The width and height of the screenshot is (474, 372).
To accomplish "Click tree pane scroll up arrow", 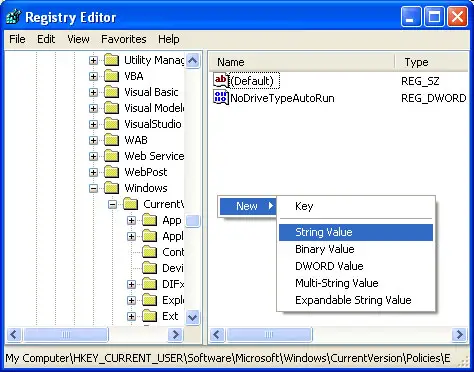I will [193, 60].
